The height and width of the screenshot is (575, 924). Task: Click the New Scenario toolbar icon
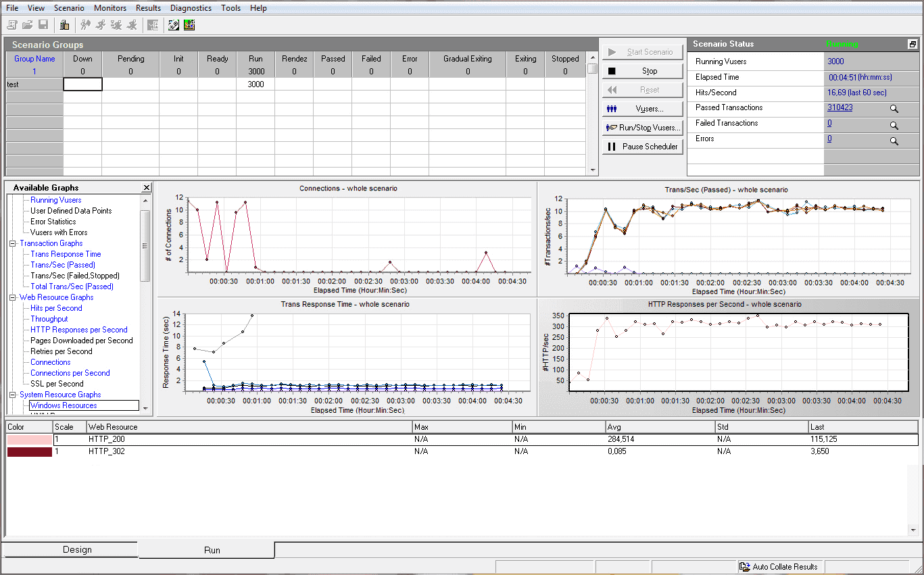[12, 25]
